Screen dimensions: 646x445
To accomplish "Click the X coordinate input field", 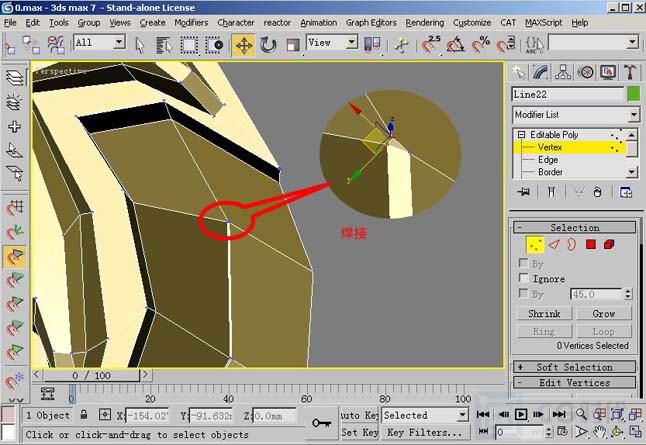I will point(147,416).
